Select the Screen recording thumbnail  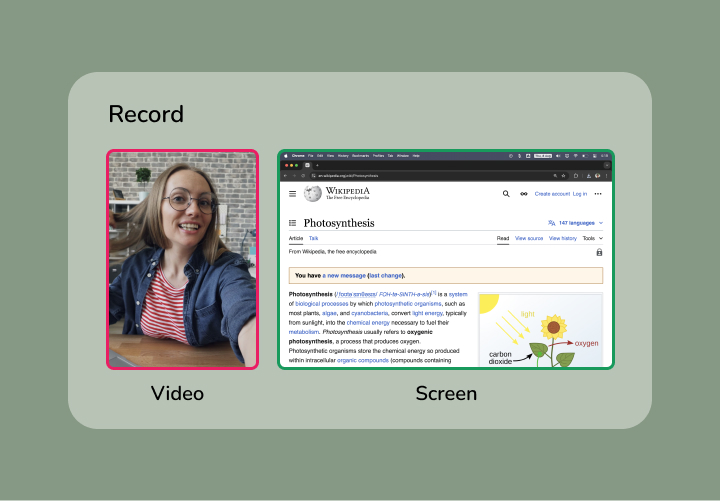coord(445,260)
